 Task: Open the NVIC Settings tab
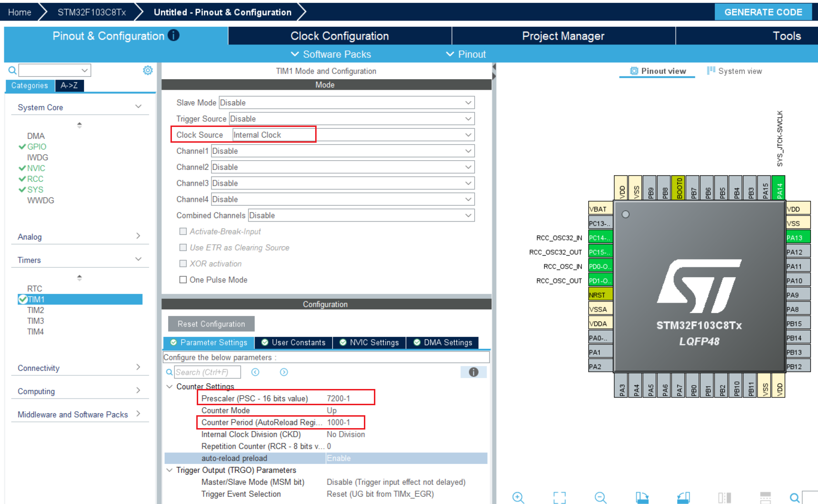tap(369, 342)
